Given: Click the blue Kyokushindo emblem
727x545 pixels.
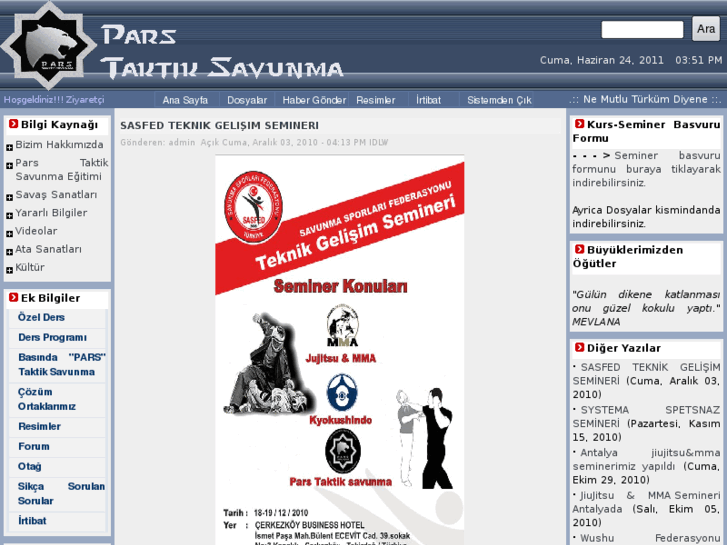Looking at the screenshot, I should [x=342, y=392].
